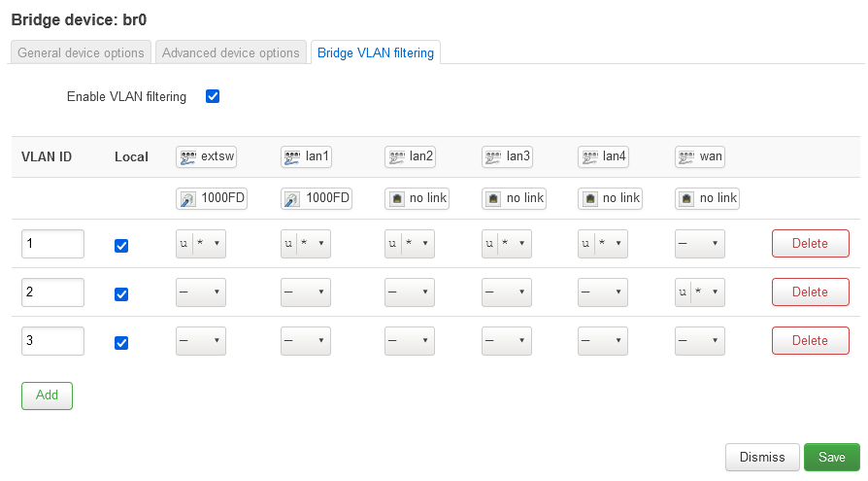This screenshot has height=481, width=868.
Task: Click the extsw 1000FD link status icon
Action: click(x=188, y=199)
